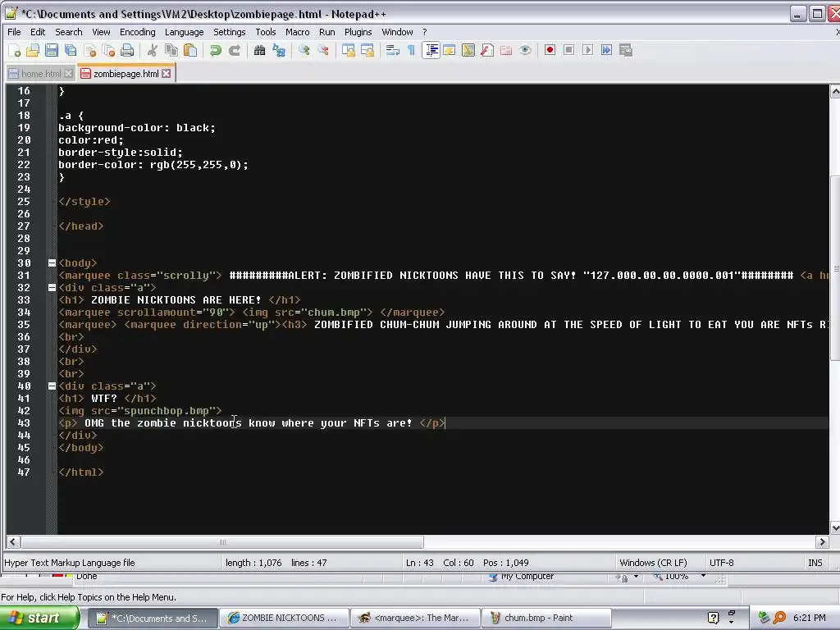Toggle Word wrap toolbar icon
This screenshot has height=630, width=840.
point(393,50)
